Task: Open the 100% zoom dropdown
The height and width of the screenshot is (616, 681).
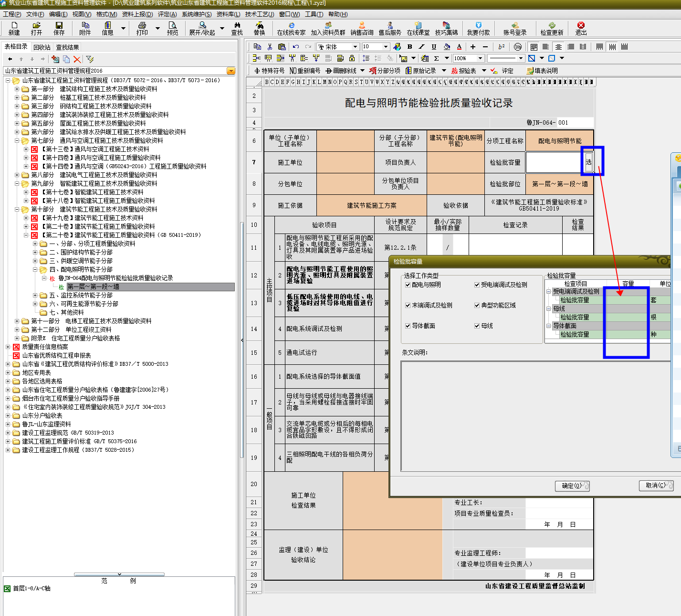Action: [x=480, y=58]
